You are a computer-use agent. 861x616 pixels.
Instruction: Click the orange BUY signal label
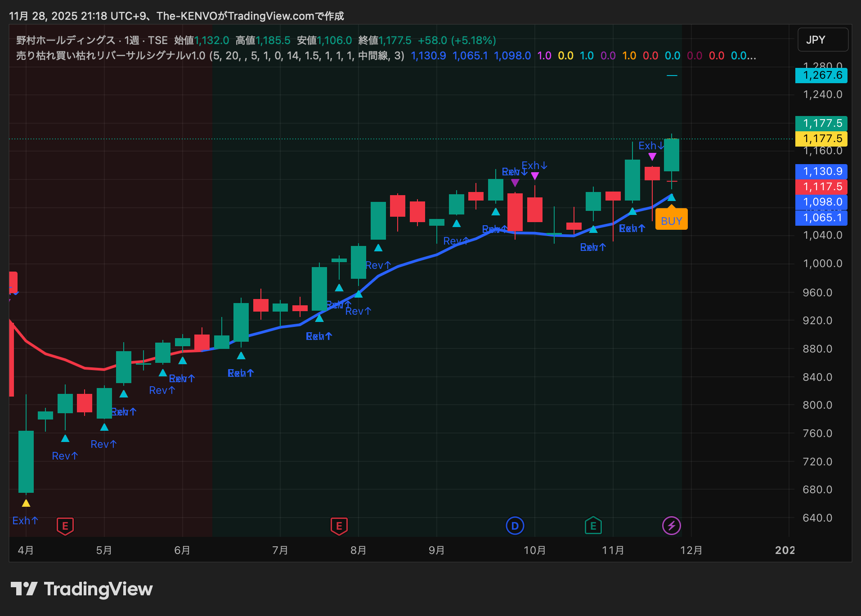click(x=671, y=221)
